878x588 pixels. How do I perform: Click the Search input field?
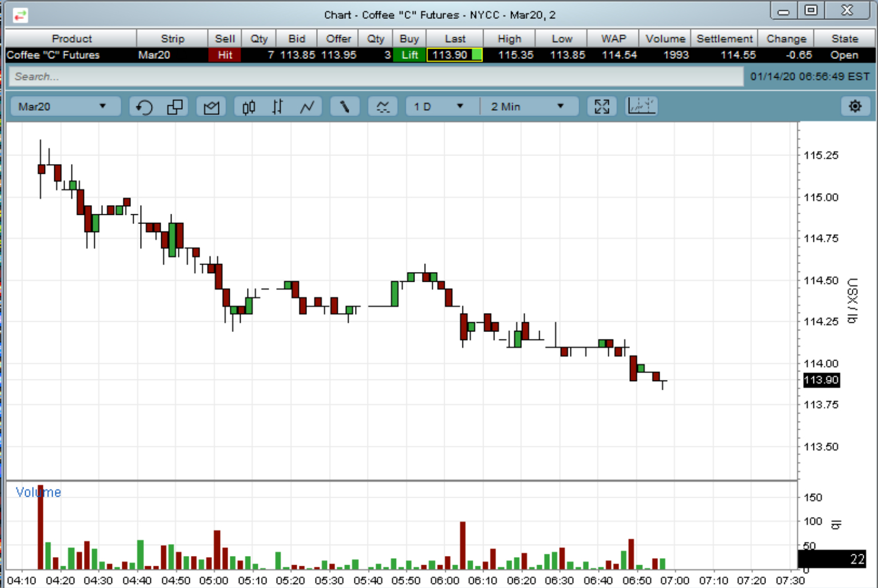[376, 77]
